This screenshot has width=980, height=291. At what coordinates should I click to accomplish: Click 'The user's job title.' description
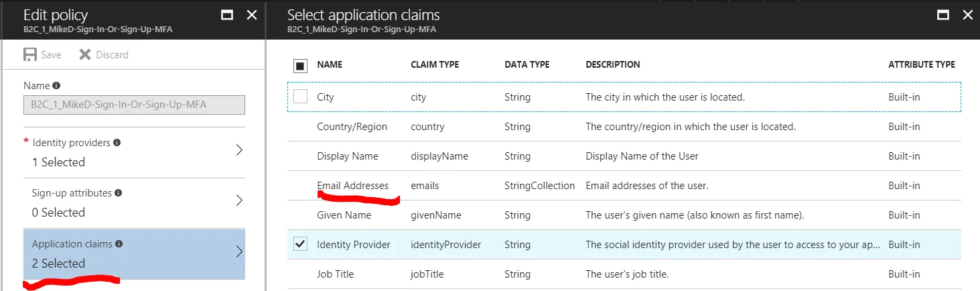tap(627, 274)
